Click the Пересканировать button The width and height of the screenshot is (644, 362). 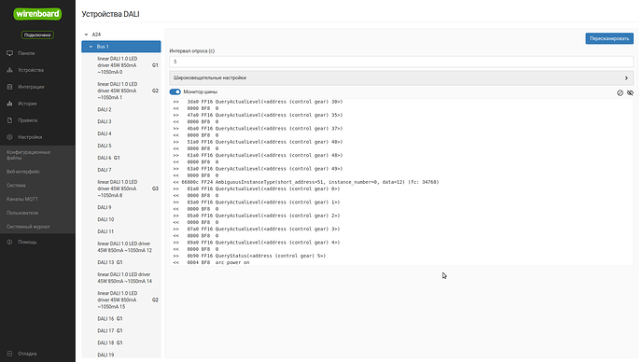click(x=609, y=38)
